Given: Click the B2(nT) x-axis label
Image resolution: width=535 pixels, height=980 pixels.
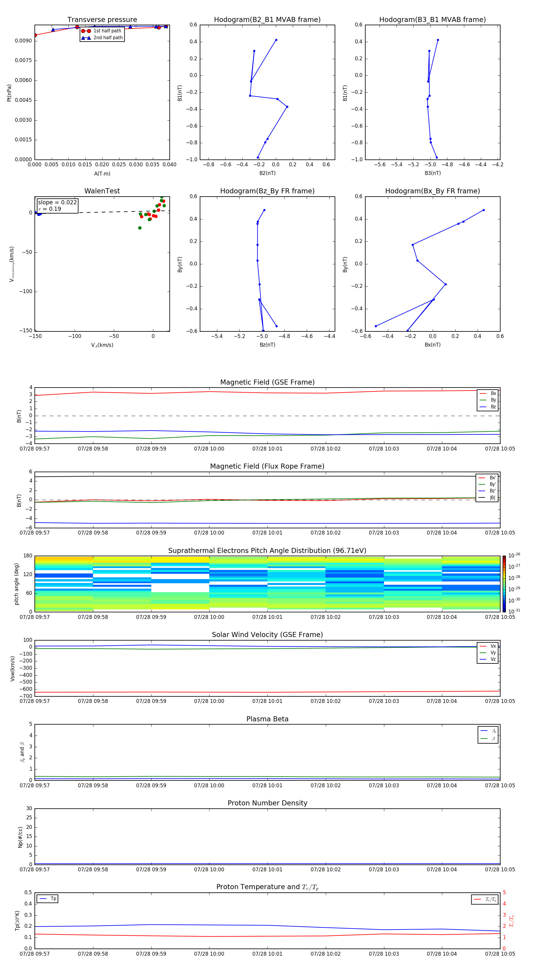Looking at the screenshot, I should click(267, 173).
